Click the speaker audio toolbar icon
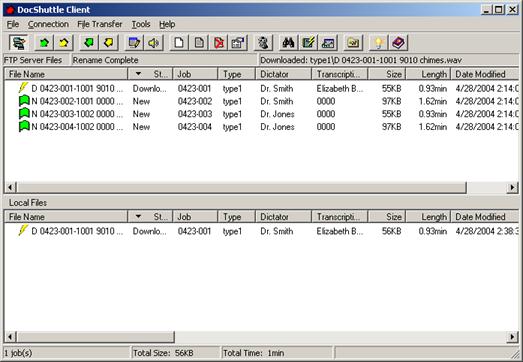Viewport: 523px width, 362px height. tap(153, 43)
